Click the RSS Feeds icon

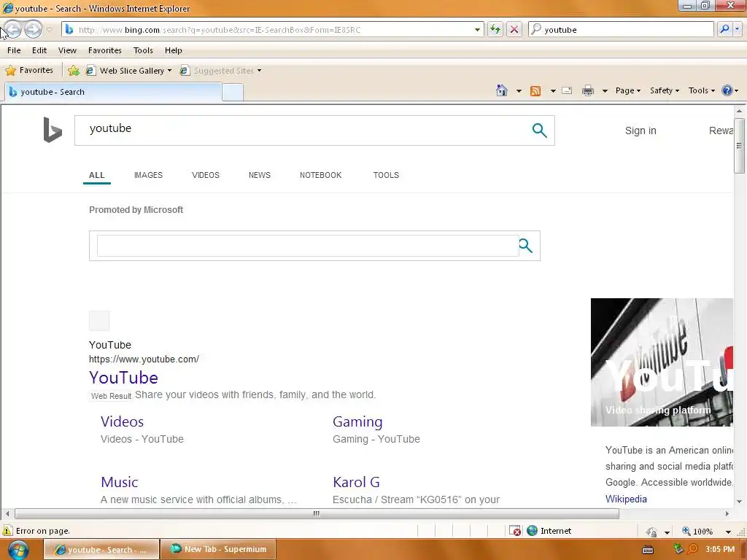535,90
